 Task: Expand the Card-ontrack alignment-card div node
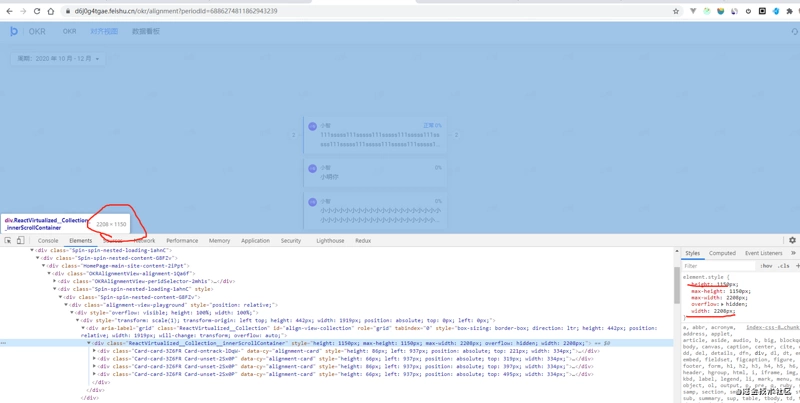[x=94, y=351]
